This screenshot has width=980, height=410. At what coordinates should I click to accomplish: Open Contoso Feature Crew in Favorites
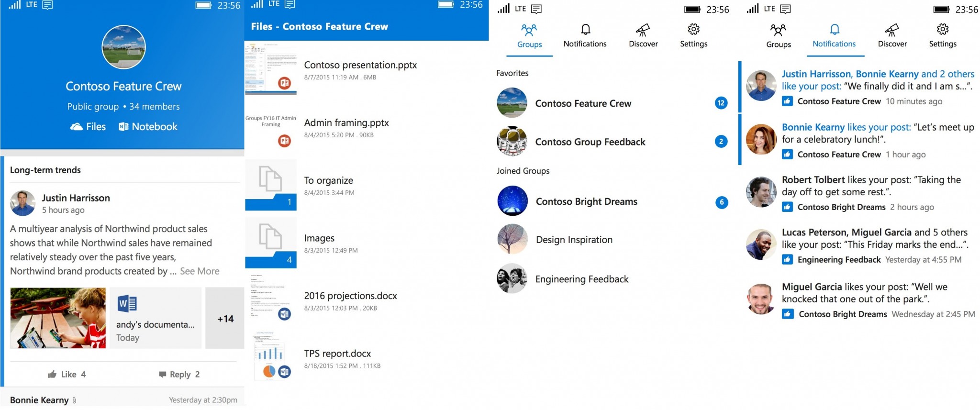click(x=612, y=103)
